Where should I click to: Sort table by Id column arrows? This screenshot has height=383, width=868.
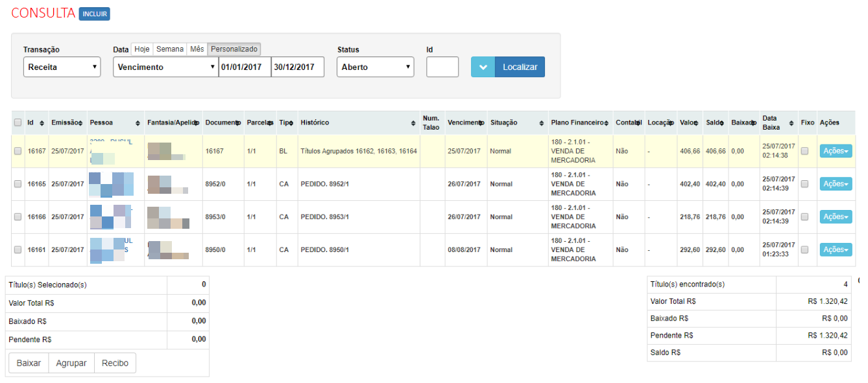pyautogui.click(x=42, y=123)
